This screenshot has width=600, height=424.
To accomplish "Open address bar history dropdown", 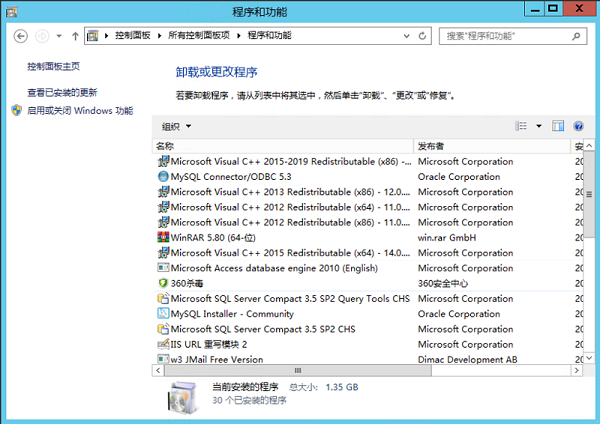I will 406,36.
